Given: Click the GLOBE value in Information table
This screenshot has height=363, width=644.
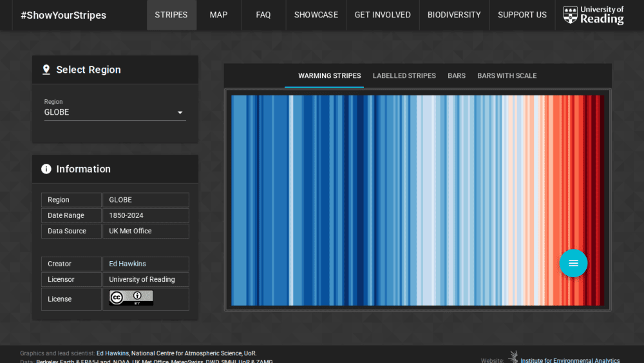Looking at the screenshot, I should pyautogui.click(x=146, y=200).
